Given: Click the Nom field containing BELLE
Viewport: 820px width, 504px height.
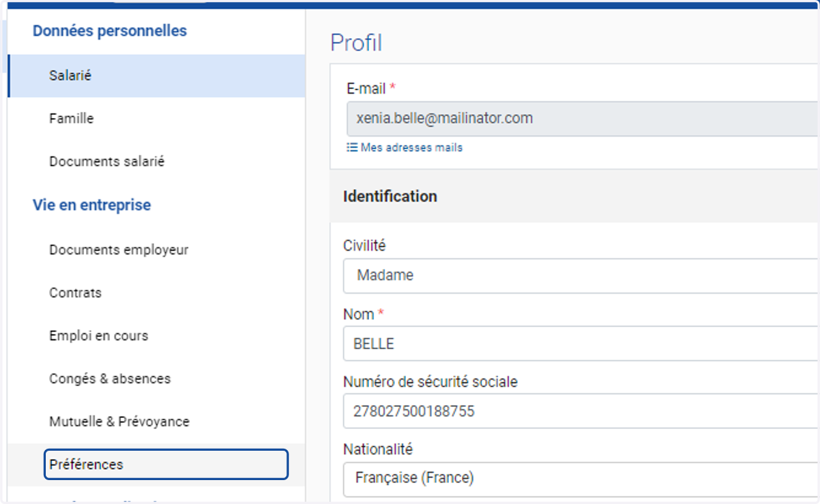Looking at the screenshot, I should pos(581,344).
